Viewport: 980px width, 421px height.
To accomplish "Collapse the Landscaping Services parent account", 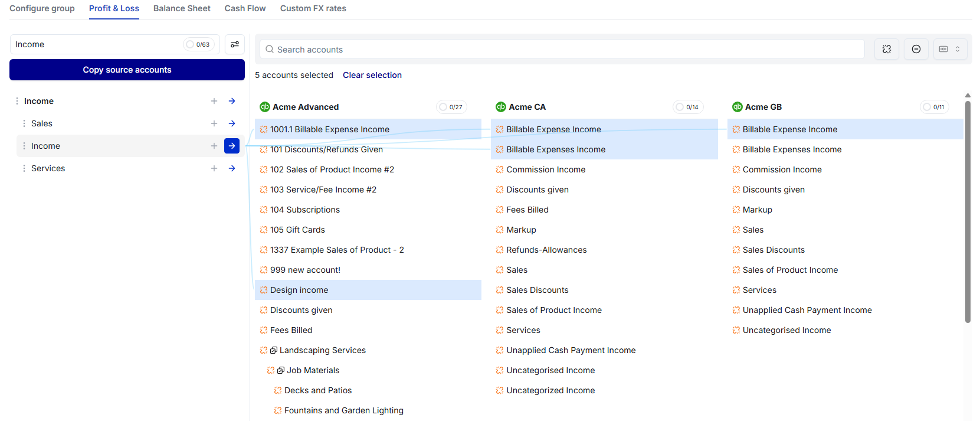I will point(274,350).
